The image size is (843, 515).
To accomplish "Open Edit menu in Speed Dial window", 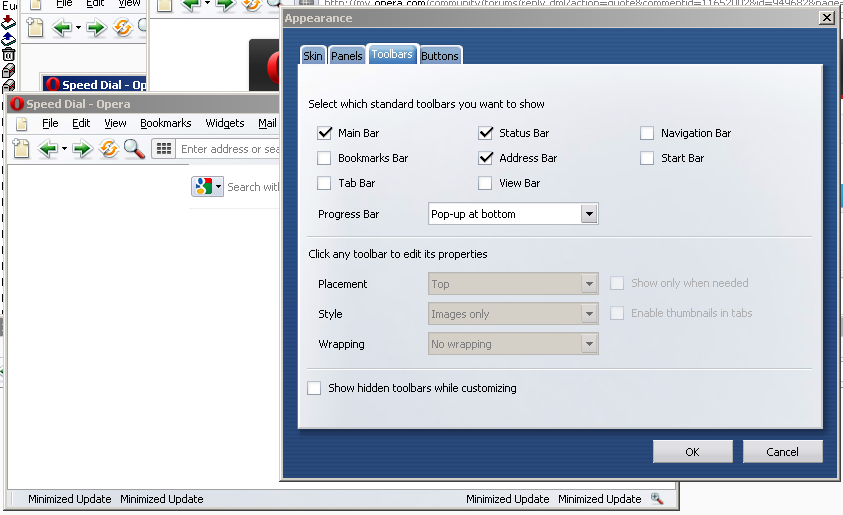I will click(81, 123).
